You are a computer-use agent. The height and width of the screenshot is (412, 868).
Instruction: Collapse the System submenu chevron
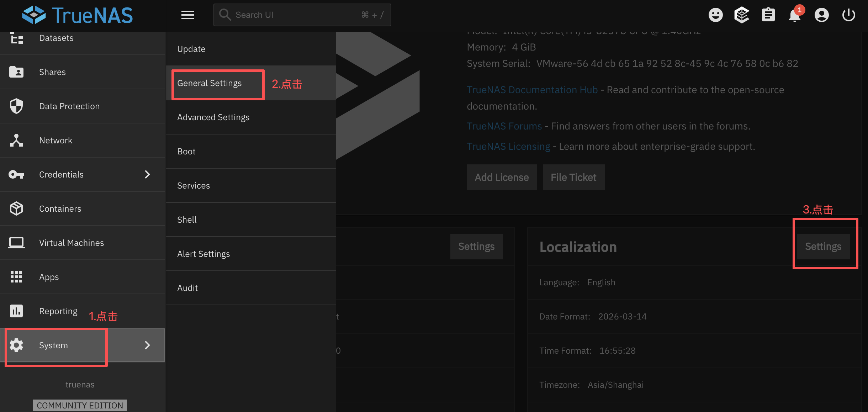[x=147, y=345]
